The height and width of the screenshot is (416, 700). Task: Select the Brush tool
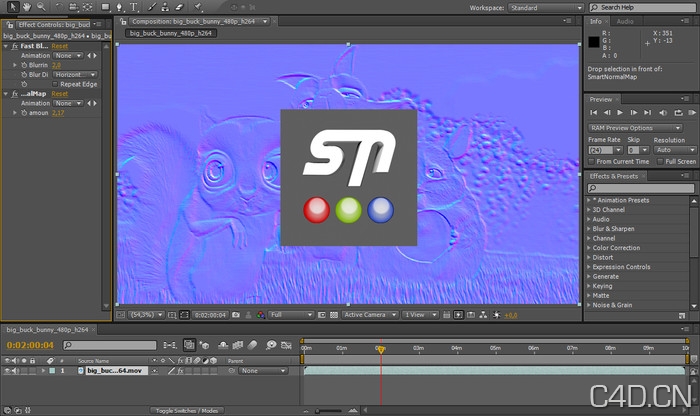[x=152, y=7]
